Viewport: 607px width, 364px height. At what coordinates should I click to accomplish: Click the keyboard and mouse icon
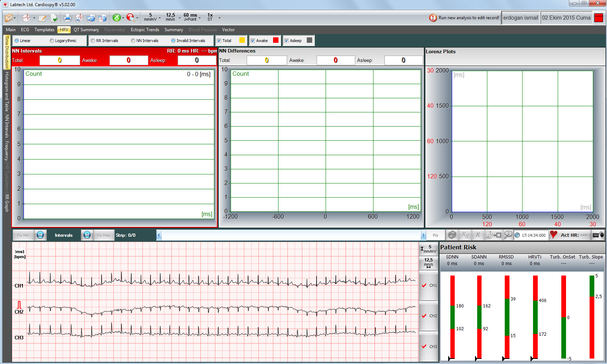[598, 235]
